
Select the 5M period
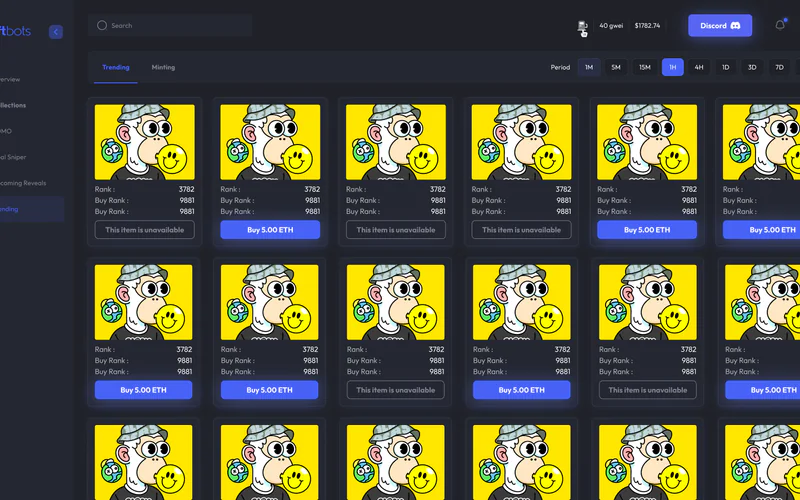coord(616,67)
